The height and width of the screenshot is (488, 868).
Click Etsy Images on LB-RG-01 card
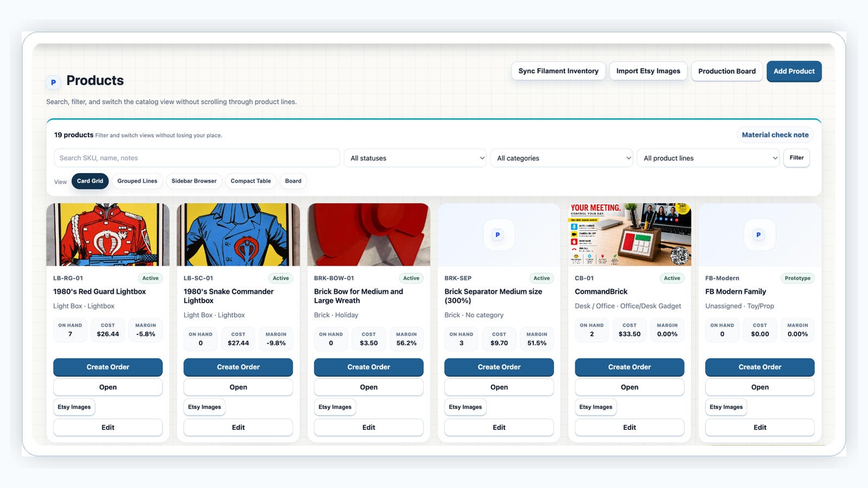click(74, 407)
